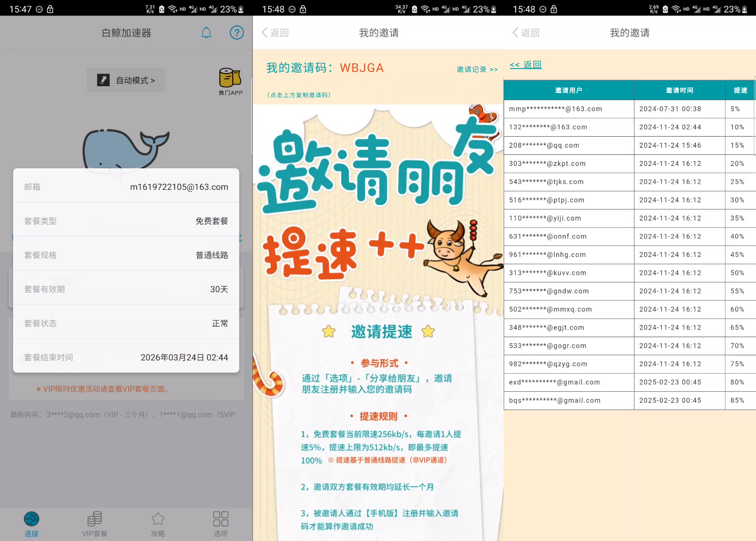Open the 热门APP icon
Image resolution: width=756 pixels, height=541 pixels.
(230, 81)
